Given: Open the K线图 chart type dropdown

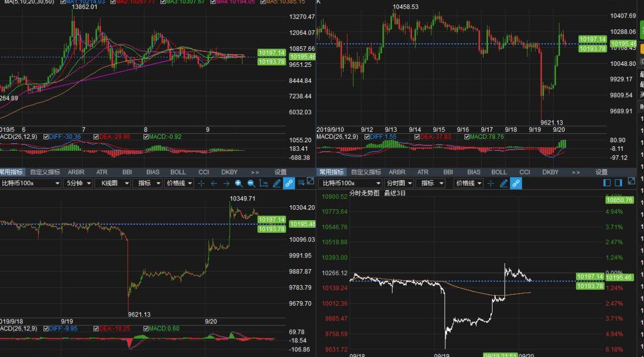Looking at the screenshot, I should [x=114, y=184].
